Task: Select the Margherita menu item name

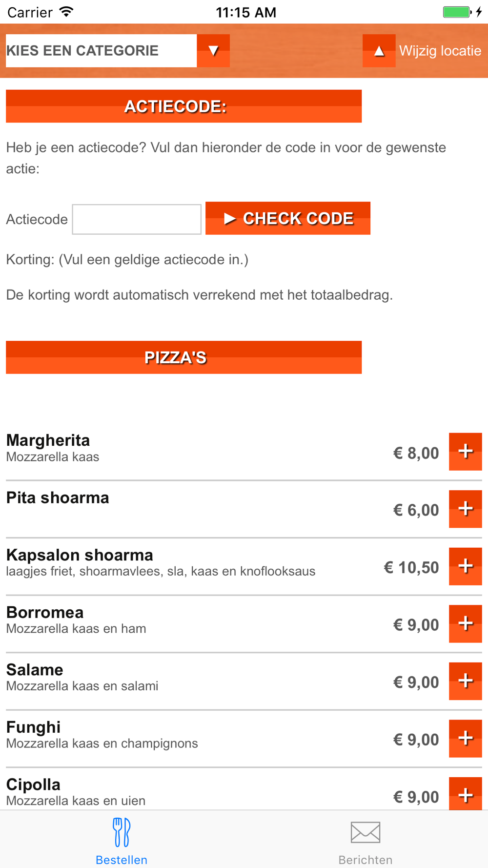Action: 48,440
